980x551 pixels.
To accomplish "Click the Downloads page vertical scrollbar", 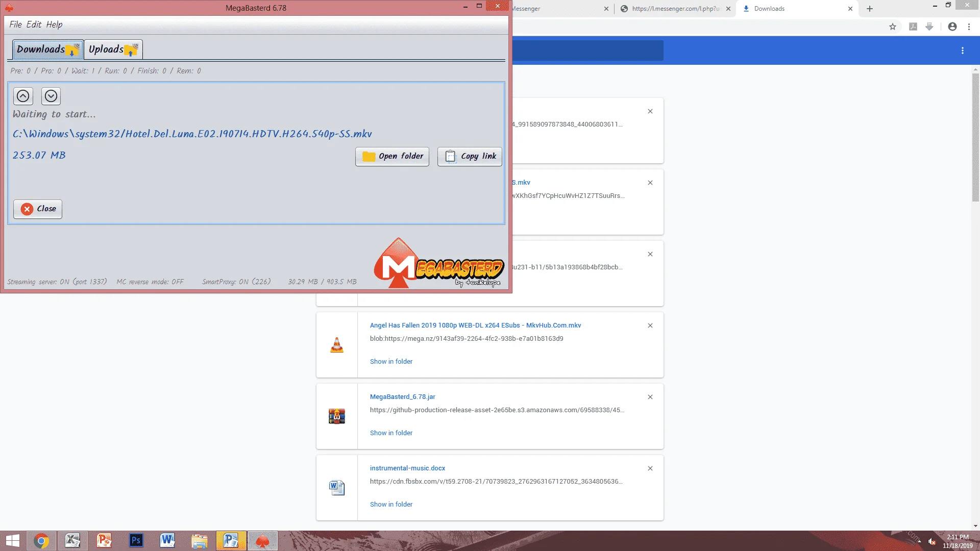I will (975, 138).
